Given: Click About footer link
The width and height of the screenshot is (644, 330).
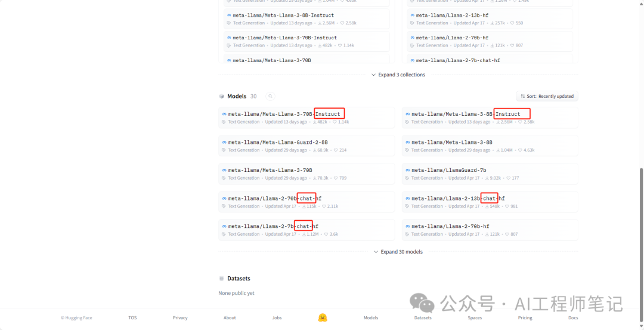Looking at the screenshot, I should pos(230,317).
